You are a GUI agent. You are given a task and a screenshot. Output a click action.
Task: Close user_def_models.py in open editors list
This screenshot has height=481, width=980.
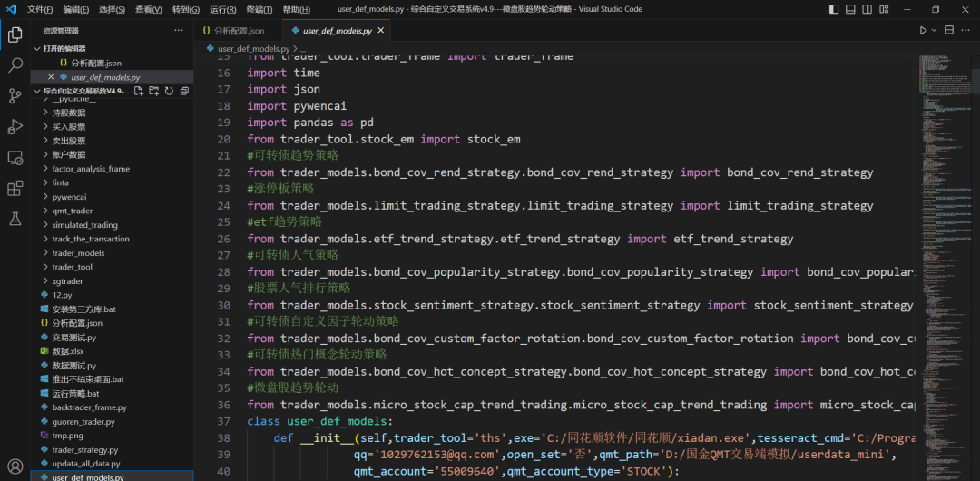[x=51, y=77]
